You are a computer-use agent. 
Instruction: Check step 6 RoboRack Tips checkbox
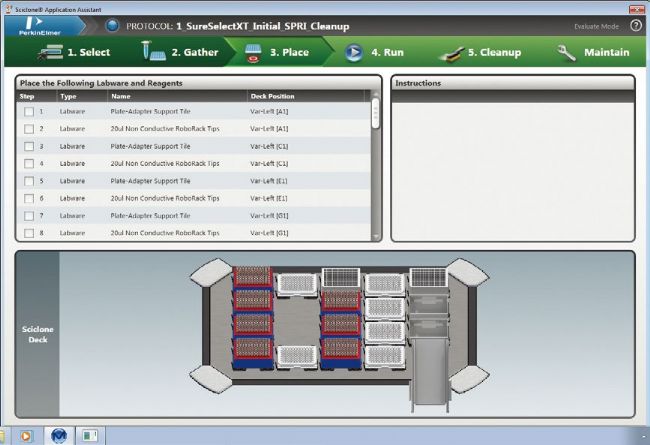pyautogui.click(x=29, y=199)
